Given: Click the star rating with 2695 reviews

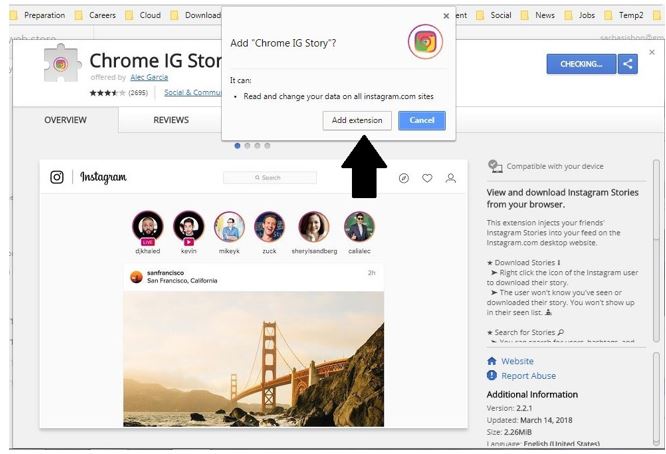Looking at the screenshot, I should click(x=119, y=93).
